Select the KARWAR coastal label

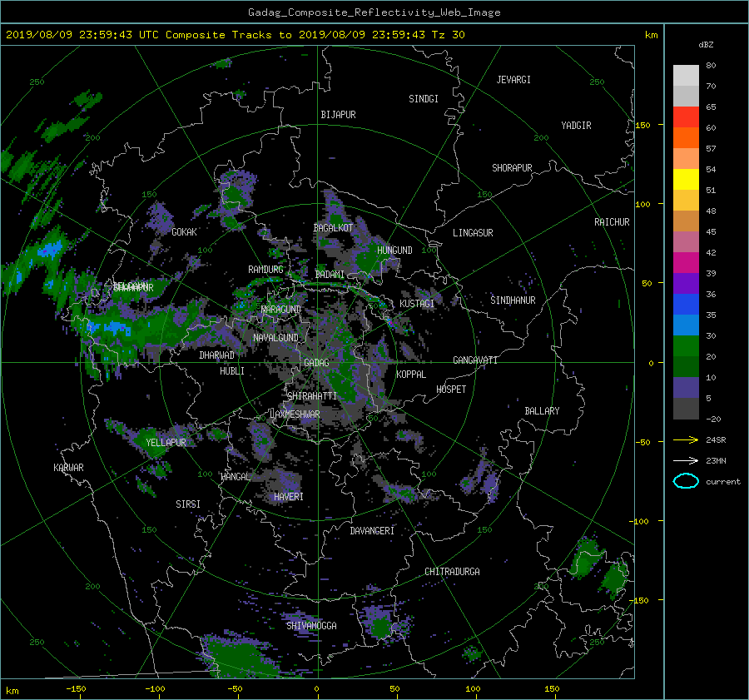68,468
